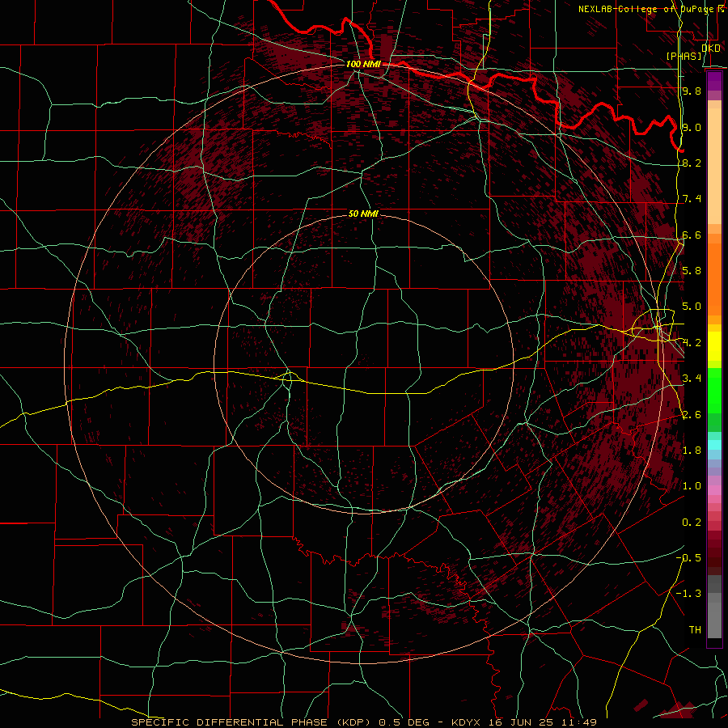Click the 1.8 value on the color scale
728x728 pixels.
click(x=692, y=451)
